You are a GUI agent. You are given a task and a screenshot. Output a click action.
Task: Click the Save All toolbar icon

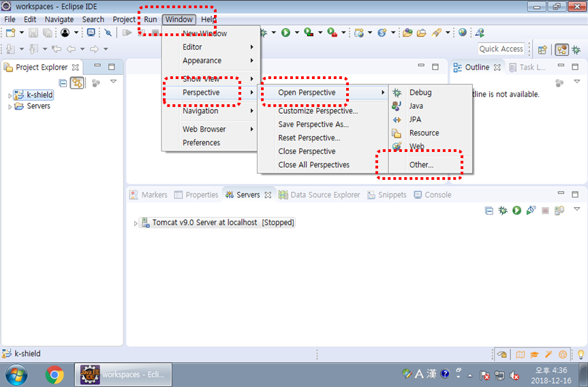click(48, 33)
